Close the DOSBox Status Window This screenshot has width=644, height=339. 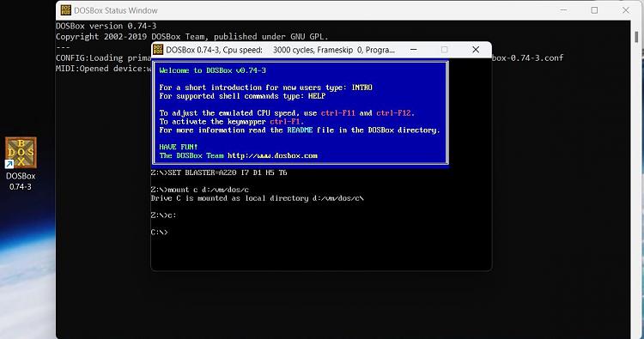[x=625, y=10]
